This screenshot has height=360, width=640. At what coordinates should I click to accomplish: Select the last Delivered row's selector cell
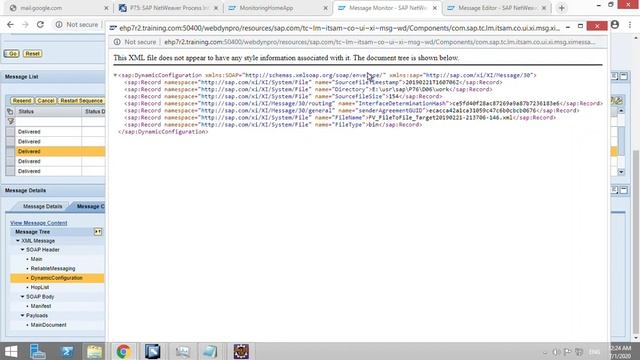(10, 171)
